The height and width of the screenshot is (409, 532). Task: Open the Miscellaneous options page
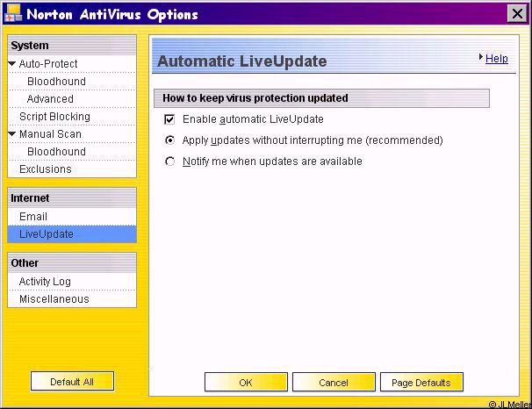[54, 299]
